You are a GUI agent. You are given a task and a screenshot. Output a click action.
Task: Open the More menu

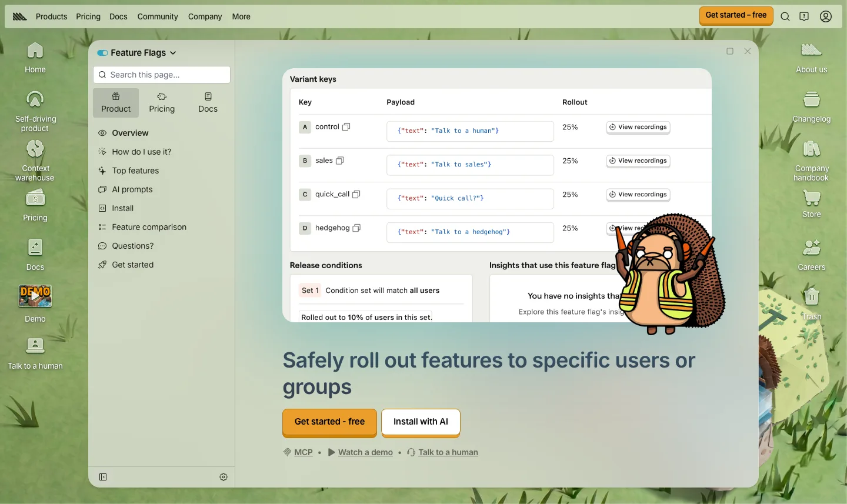(x=241, y=16)
